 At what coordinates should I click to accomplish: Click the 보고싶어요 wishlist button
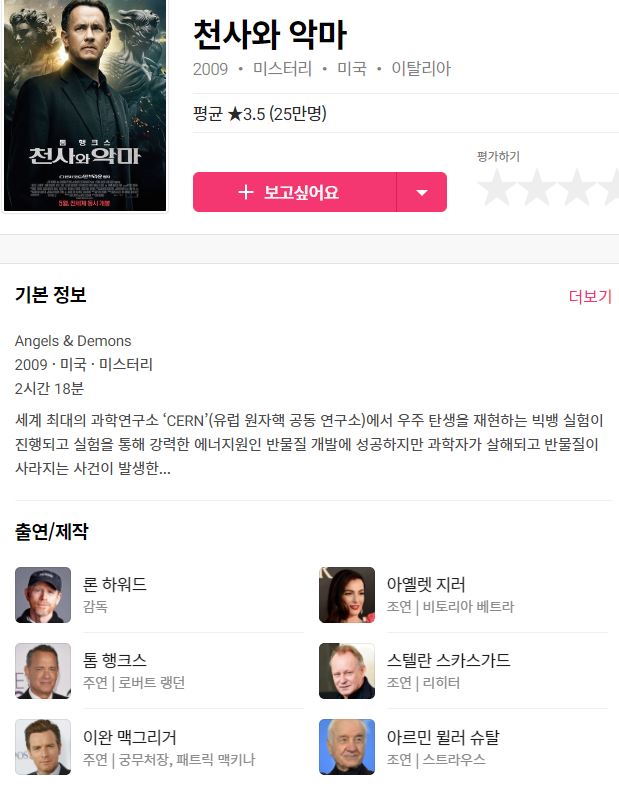click(294, 192)
